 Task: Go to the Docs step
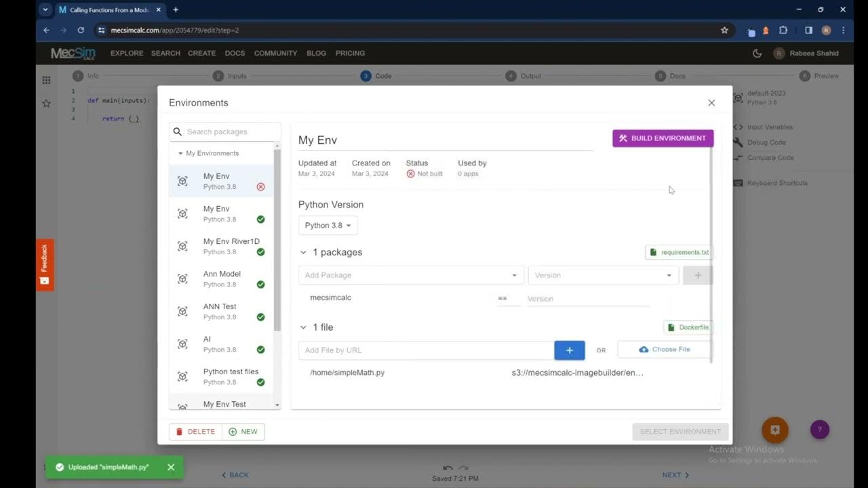[x=670, y=76]
